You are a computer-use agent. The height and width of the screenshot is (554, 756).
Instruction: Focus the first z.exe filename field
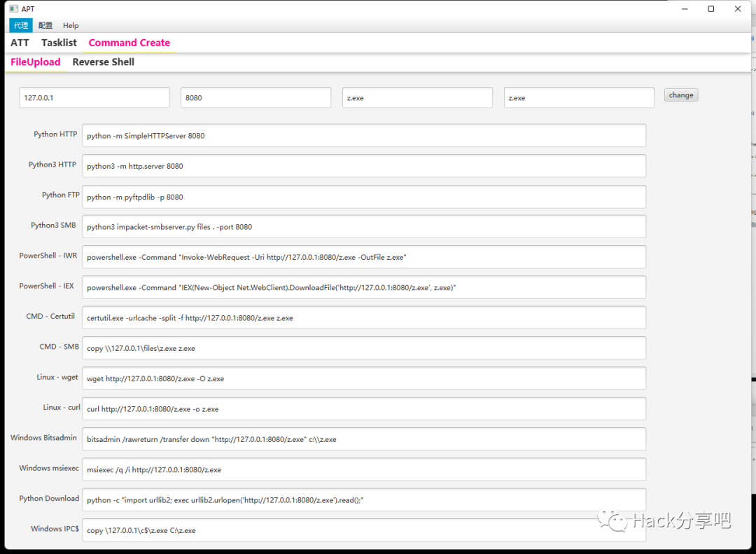click(417, 97)
